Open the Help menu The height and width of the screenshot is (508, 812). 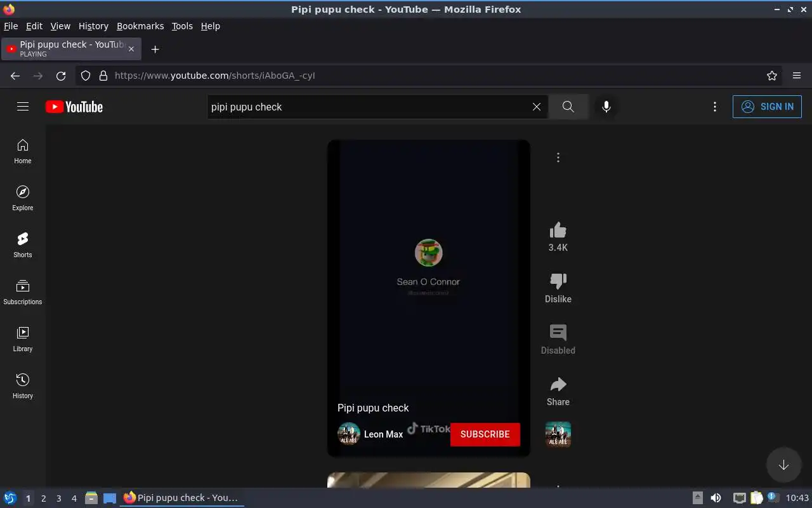tap(211, 26)
